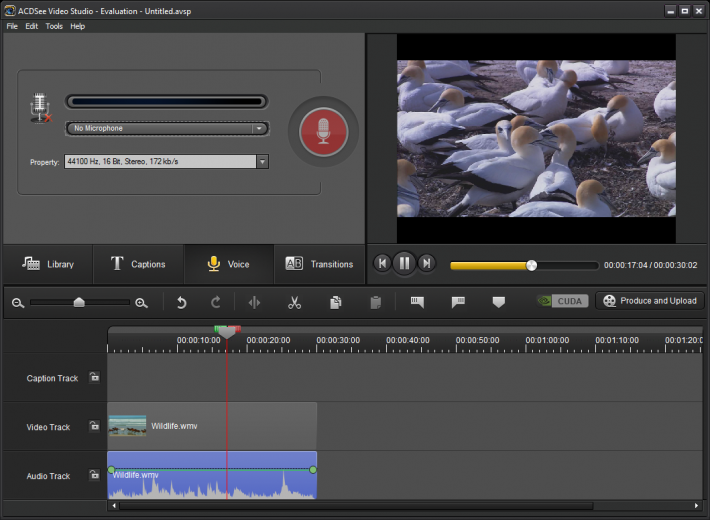Image resolution: width=710 pixels, height=520 pixels.
Task: Click the 00:00:30:00 ruler mark
Action: point(338,340)
